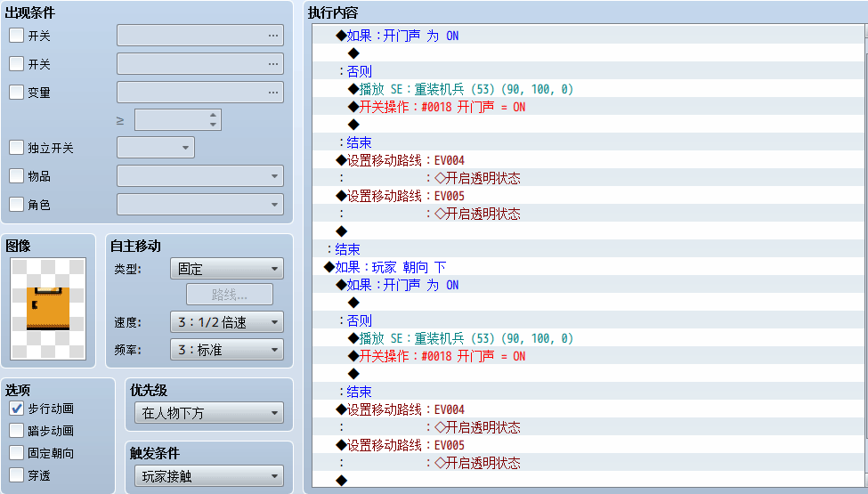Tick the 独立开关 checkbox
This screenshot has width=868, height=494.
click(x=17, y=148)
